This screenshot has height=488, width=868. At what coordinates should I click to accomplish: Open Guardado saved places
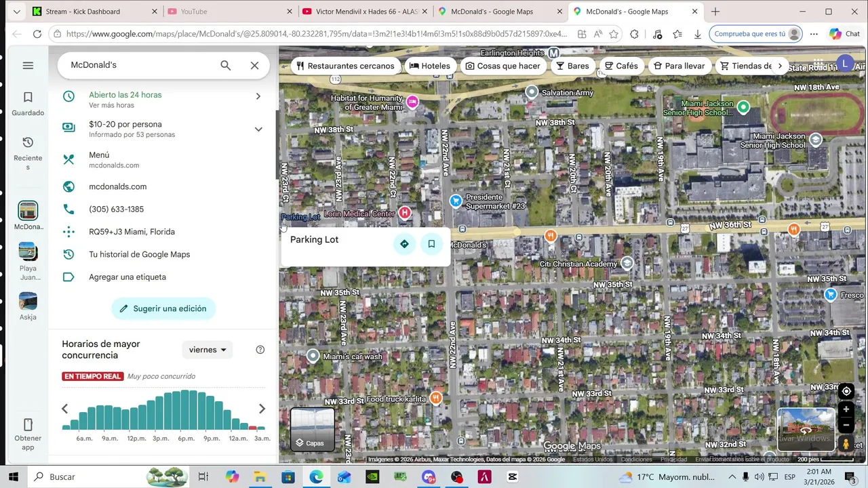28,104
